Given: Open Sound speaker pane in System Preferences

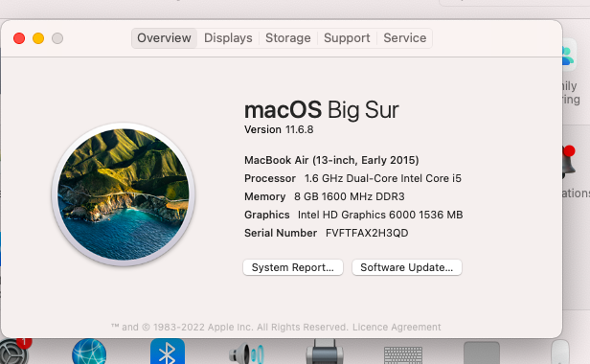Looking at the screenshot, I should point(246,353).
